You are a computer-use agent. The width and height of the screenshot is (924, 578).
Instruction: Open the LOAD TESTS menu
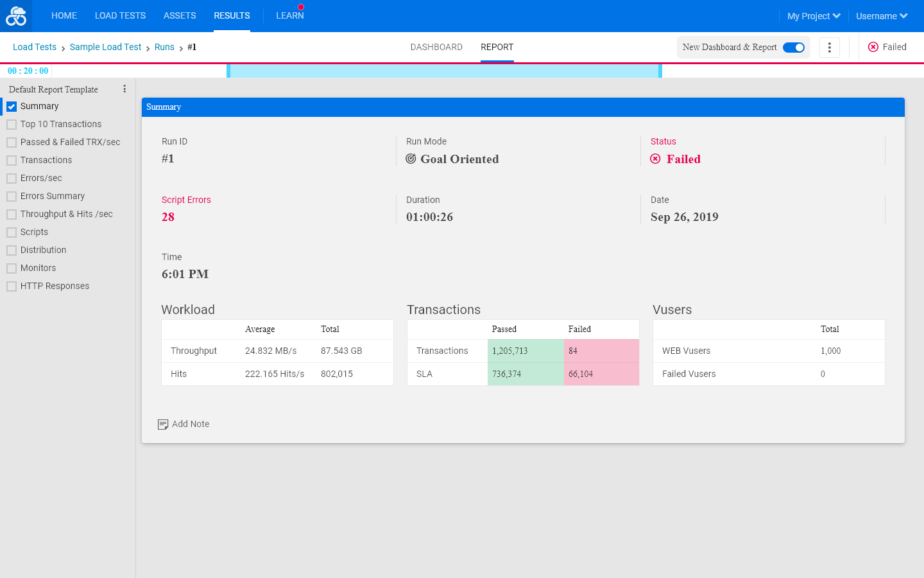coord(120,15)
